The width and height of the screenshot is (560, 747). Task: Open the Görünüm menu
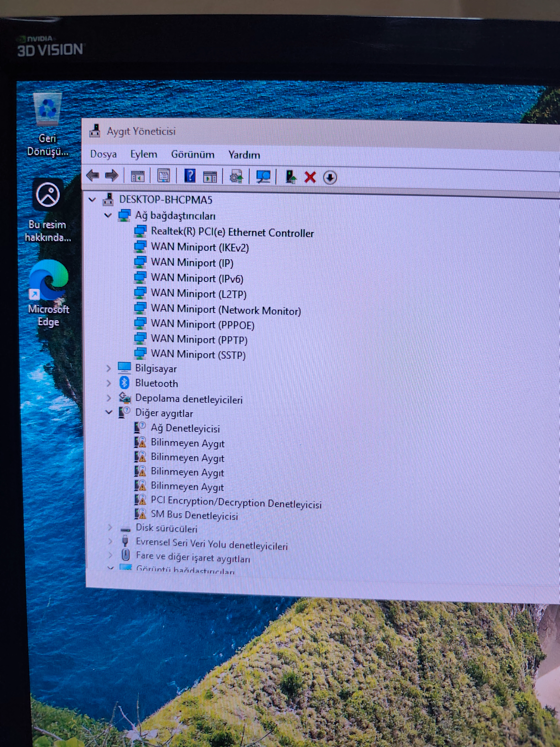coord(193,154)
